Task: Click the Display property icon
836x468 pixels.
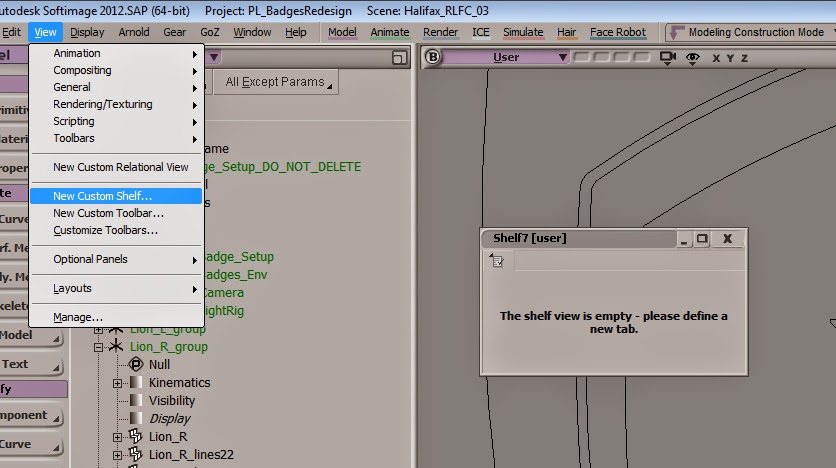Action: point(136,418)
